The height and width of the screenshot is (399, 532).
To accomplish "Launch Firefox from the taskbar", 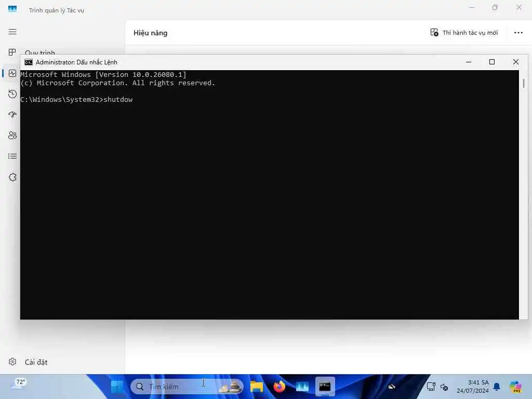I will click(x=279, y=387).
